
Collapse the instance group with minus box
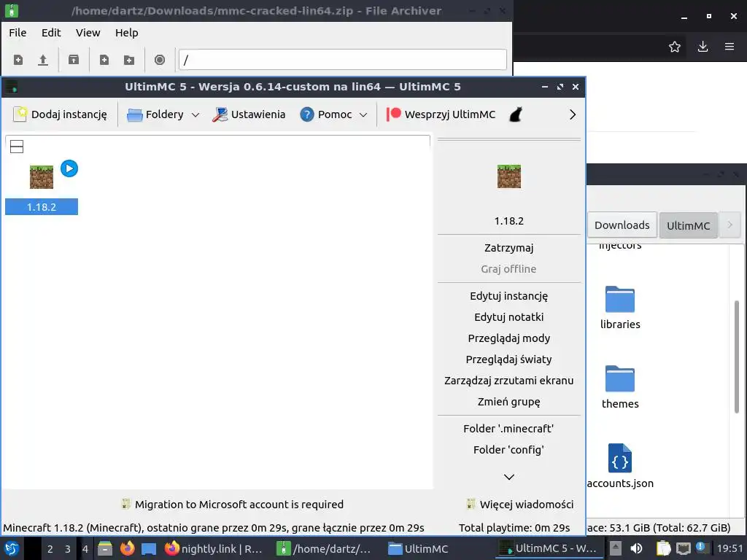coord(17,147)
